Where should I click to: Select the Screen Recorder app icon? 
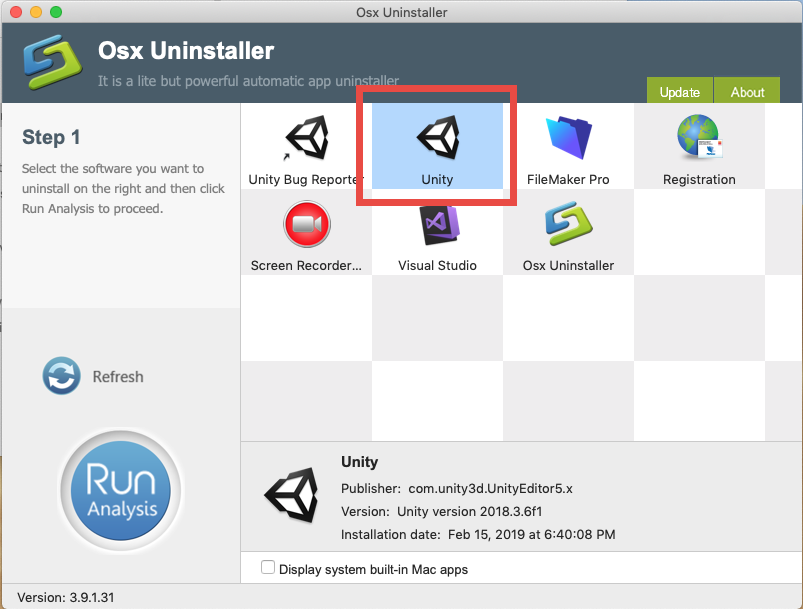click(x=306, y=225)
